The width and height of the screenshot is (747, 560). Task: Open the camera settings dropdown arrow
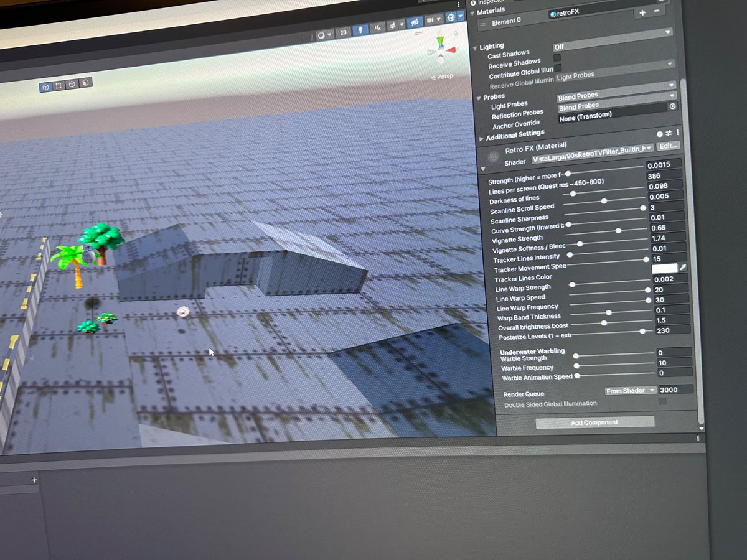click(438, 19)
